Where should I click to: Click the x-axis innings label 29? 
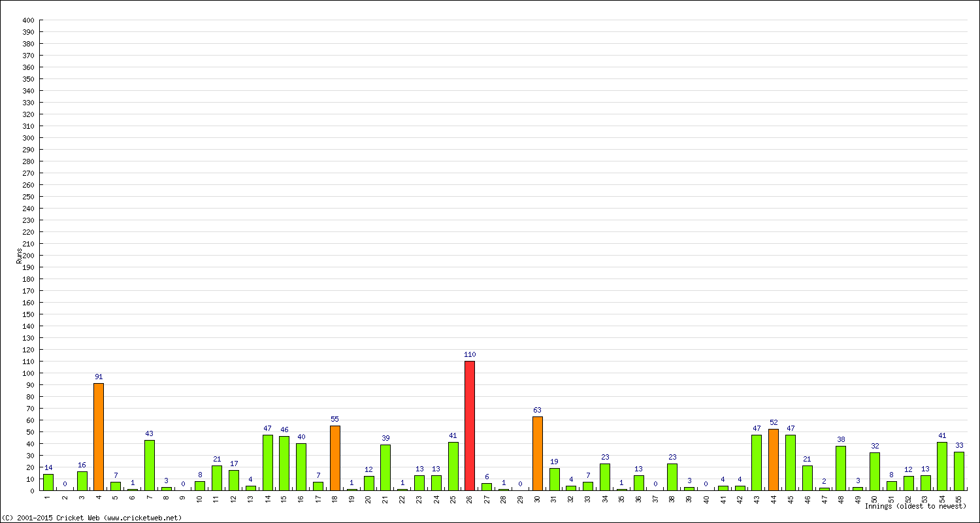tap(520, 498)
